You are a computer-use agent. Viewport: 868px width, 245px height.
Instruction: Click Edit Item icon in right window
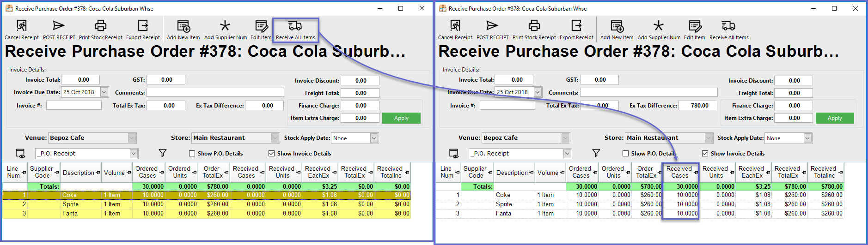click(x=695, y=25)
